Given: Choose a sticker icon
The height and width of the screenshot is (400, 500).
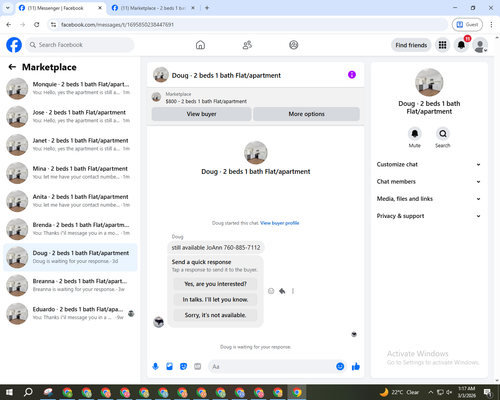Looking at the screenshot, I should click(184, 367).
